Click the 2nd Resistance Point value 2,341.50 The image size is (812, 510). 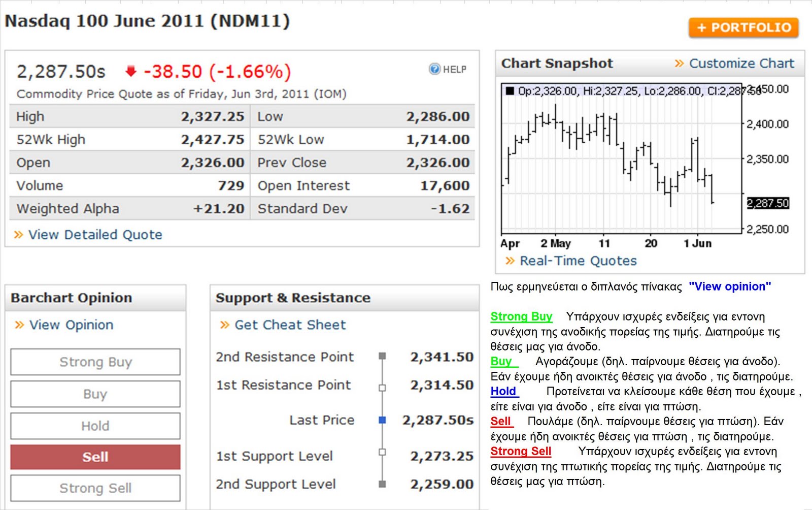442,357
